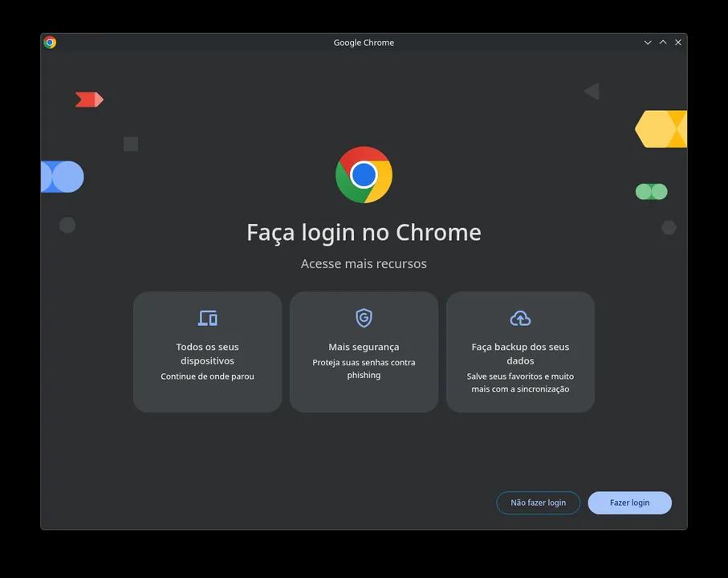Click the Mais segurança card title

click(x=364, y=347)
